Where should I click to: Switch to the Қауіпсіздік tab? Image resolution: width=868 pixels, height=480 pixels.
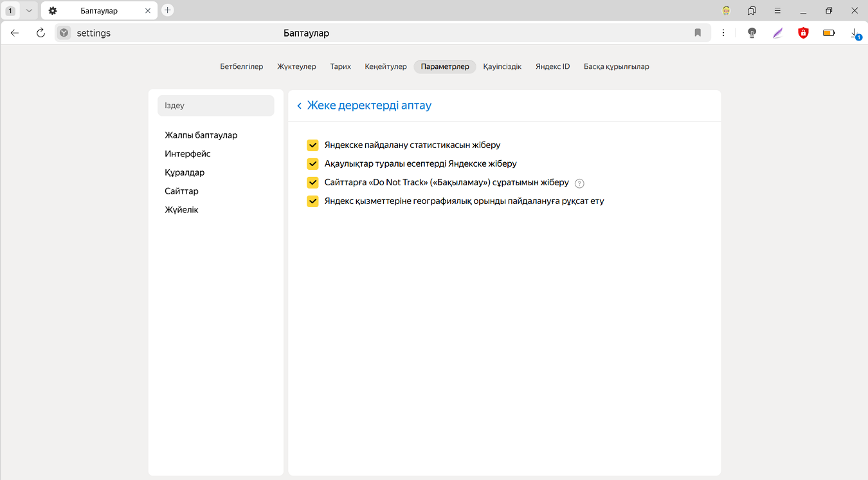coord(502,67)
